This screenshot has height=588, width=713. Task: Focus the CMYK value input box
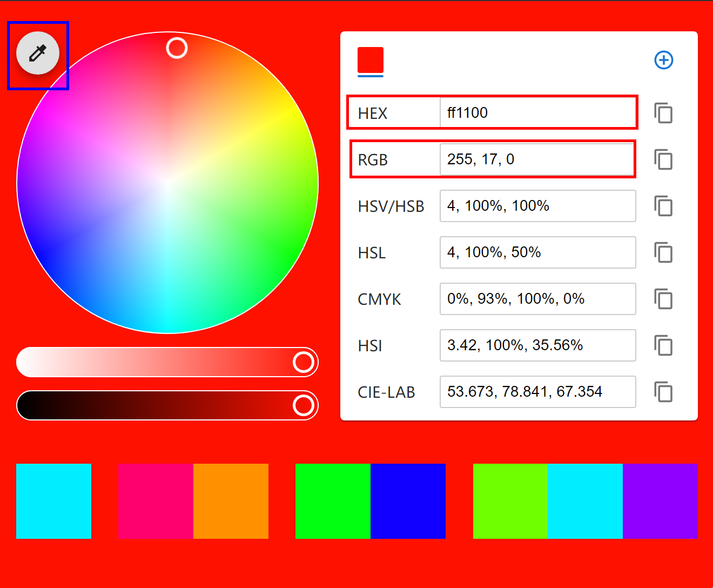point(537,299)
